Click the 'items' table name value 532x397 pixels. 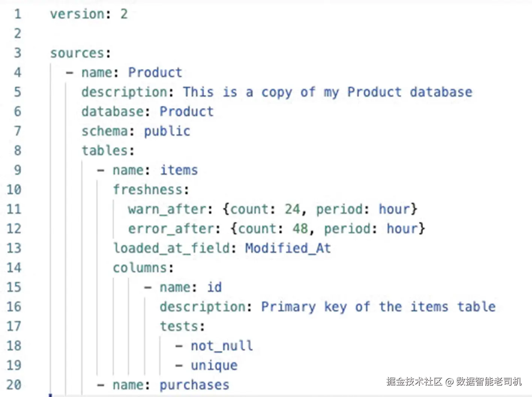click(x=179, y=170)
